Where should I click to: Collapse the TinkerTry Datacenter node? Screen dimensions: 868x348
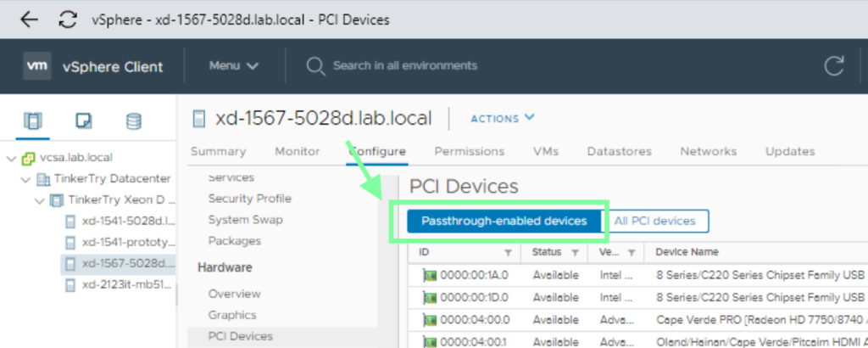[25, 179]
